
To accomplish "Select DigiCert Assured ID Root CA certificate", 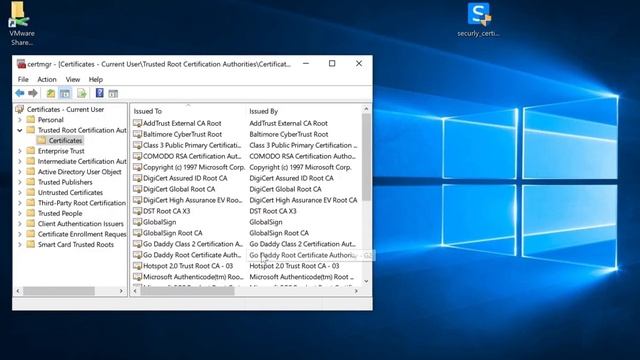I will coord(185,178).
